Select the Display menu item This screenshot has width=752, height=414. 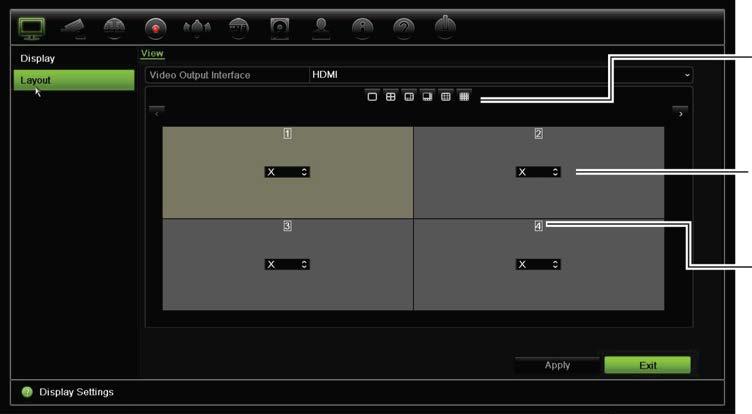pos(37,59)
